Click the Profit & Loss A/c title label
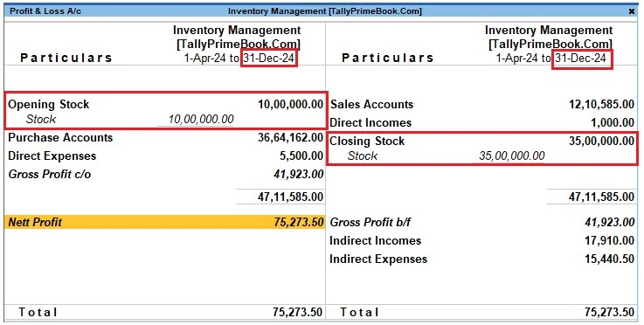 pyautogui.click(x=45, y=11)
